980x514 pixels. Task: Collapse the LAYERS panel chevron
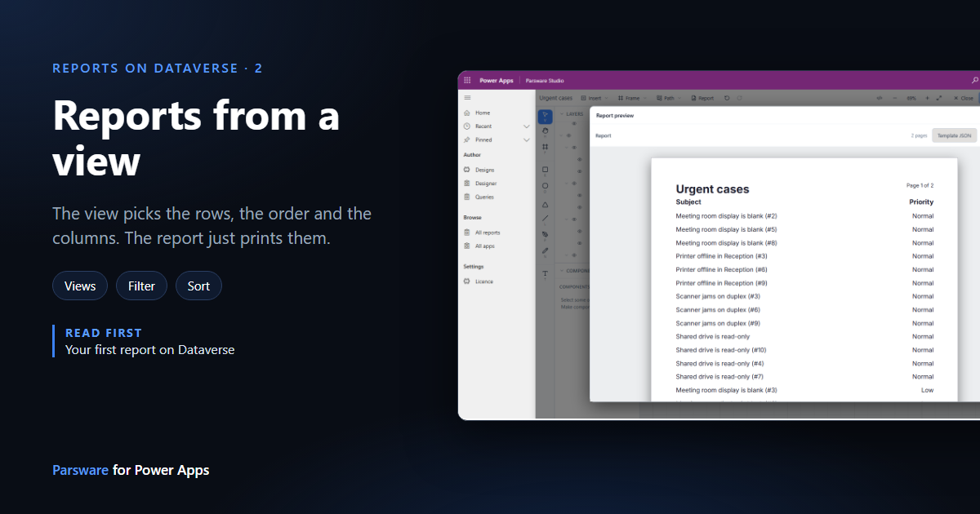coord(562,114)
